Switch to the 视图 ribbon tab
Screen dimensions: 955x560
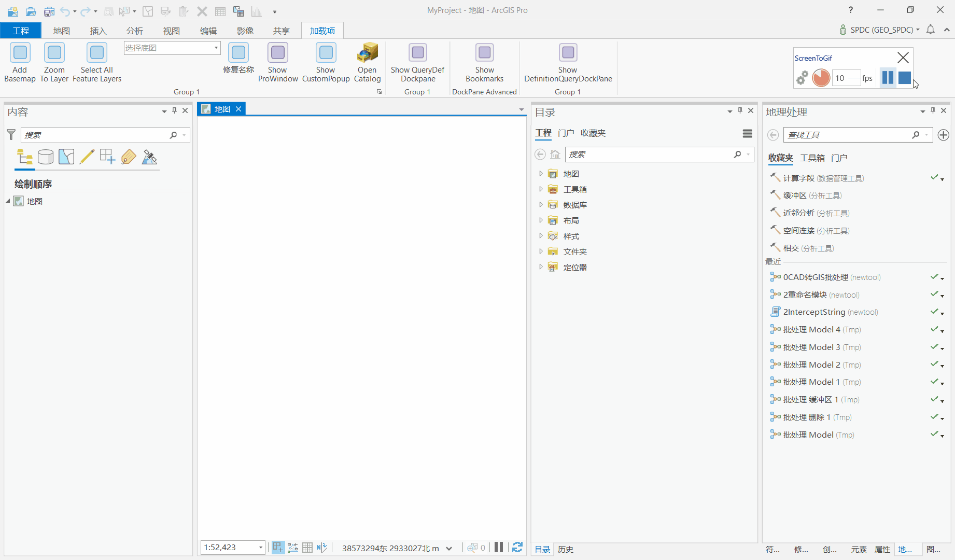coord(172,31)
